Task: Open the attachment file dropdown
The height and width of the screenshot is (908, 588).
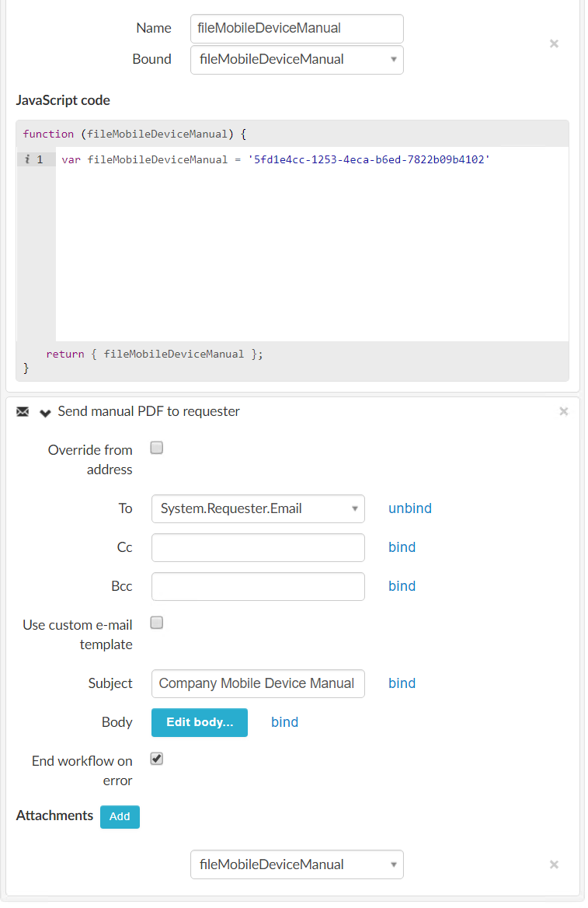Action: tap(297, 864)
